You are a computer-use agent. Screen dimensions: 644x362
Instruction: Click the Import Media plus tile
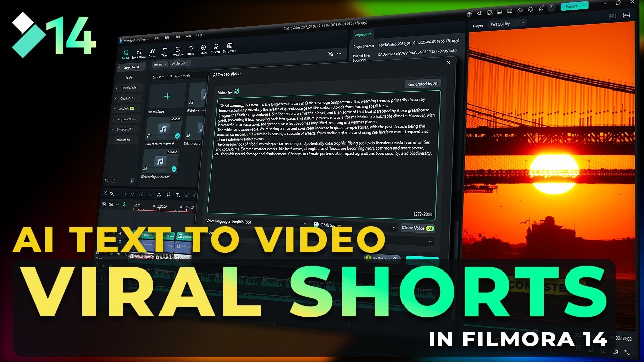(x=167, y=96)
